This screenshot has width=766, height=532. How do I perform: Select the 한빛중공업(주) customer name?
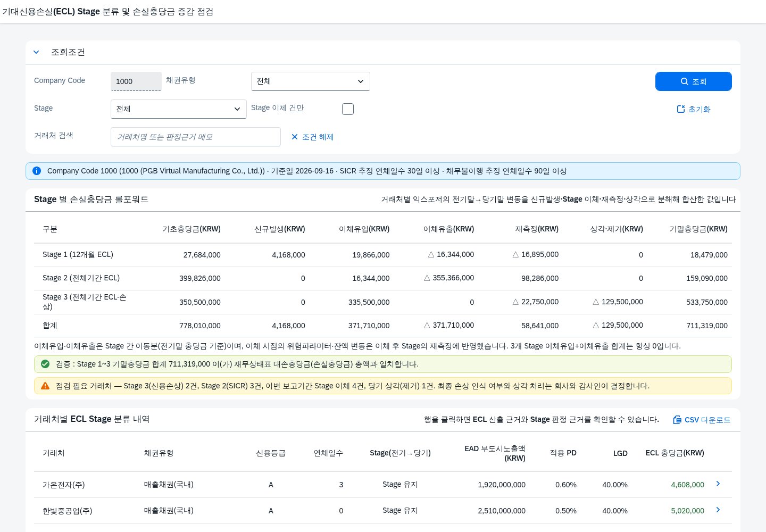tap(68, 511)
